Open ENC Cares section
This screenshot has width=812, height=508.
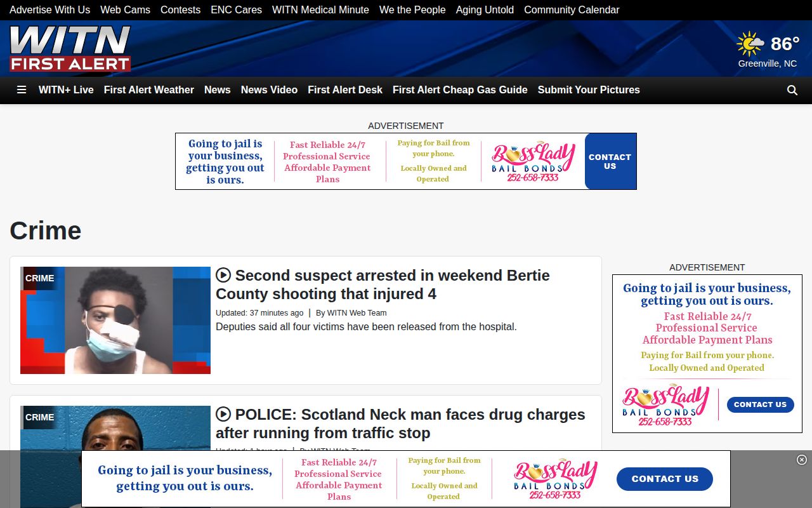point(236,10)
